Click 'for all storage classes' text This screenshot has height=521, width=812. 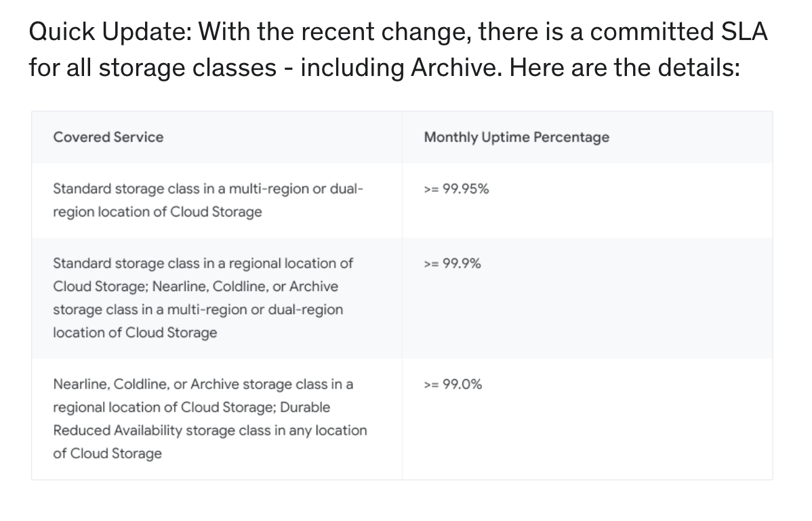coord(153,68)
